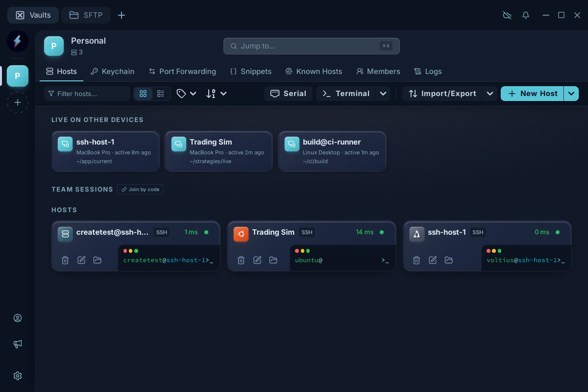The width and height of the screenshot is (588, 392).
Task: Open the ubuntu@ terminal preview on Trading Sim
Action: coord(343,258)
